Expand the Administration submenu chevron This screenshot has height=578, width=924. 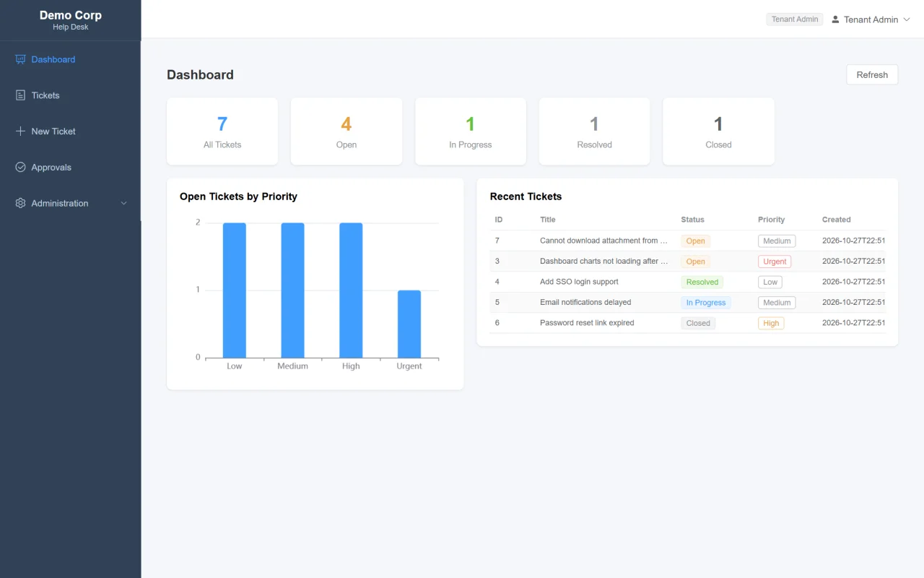(x=123, y=203)
